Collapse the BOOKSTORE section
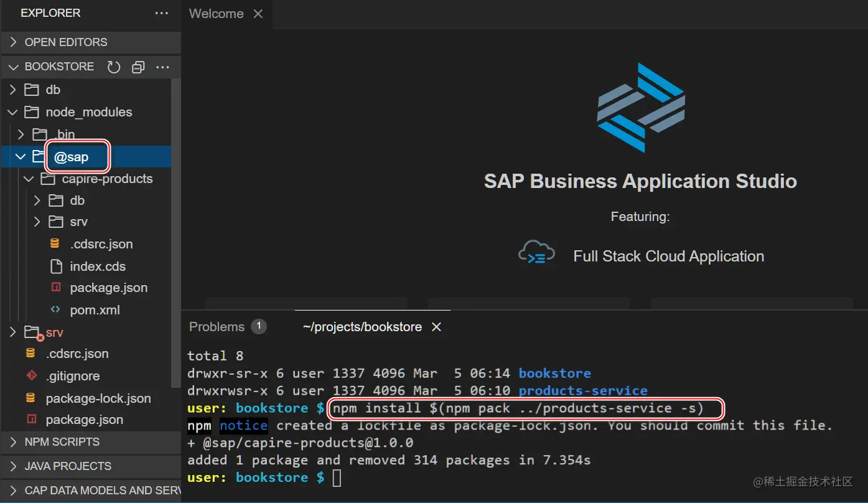 [13, 67]
